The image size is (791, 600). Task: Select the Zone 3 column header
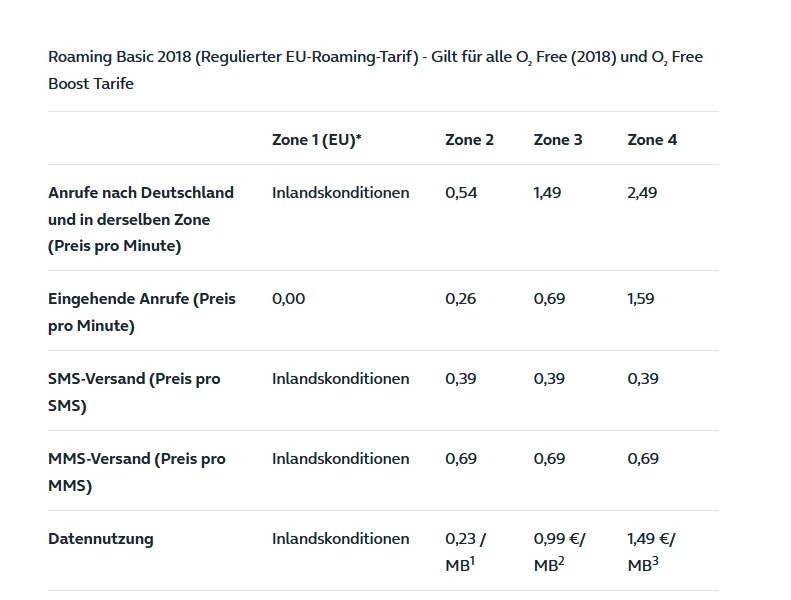coord(558,140)
